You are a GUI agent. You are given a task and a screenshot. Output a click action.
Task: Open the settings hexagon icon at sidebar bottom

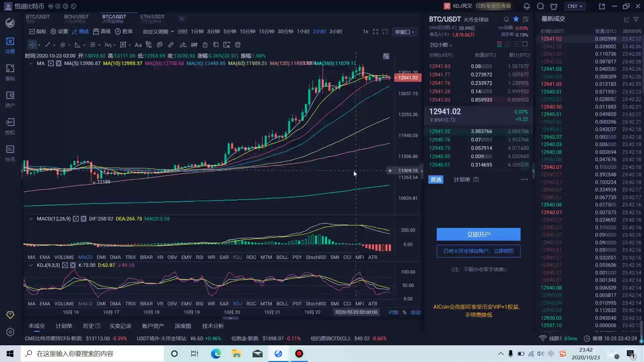point(10,332)
